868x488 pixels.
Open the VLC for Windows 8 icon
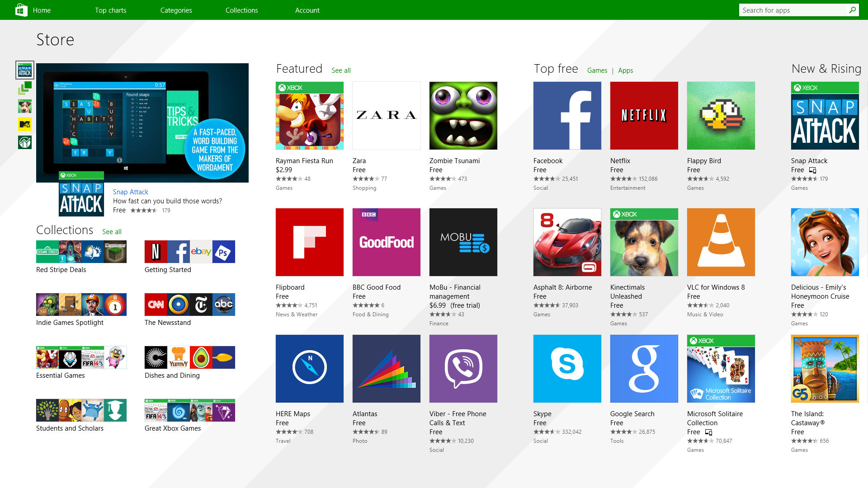click(x=721, y=242)
